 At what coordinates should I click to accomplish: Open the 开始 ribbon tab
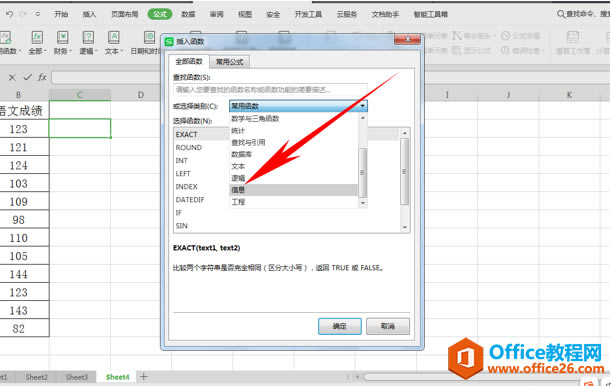coord(61,14)
